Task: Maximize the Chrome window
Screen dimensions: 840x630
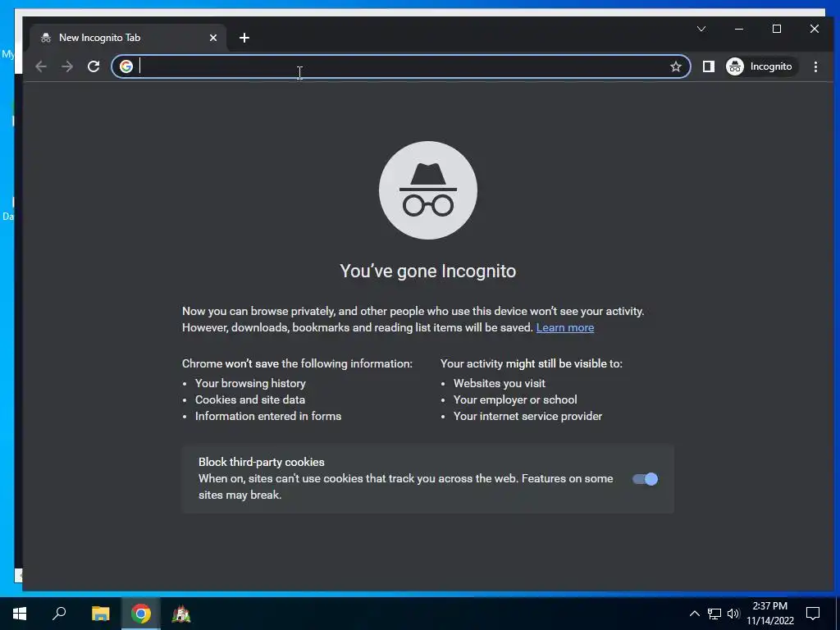Action: (x=777, y=29)
